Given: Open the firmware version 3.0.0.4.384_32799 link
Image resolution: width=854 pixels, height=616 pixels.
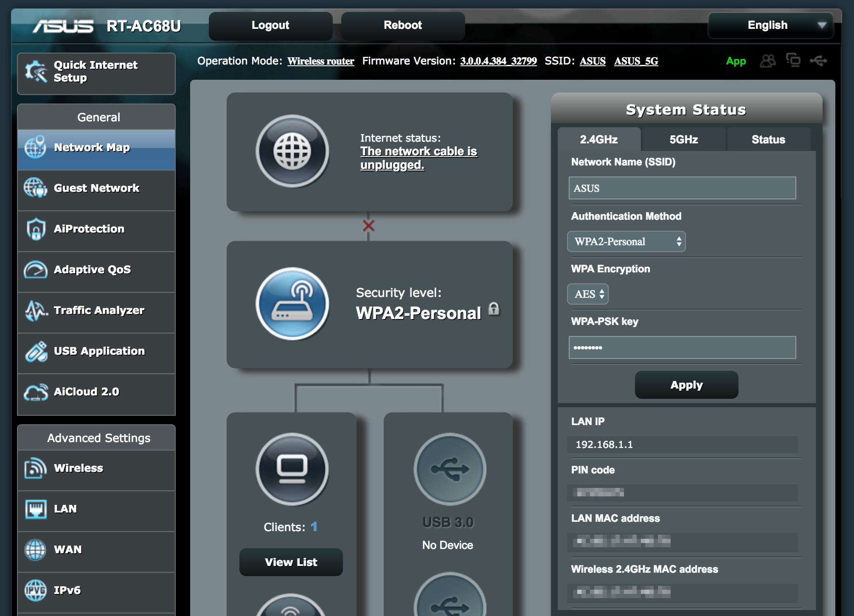Looking at the screenshot, I should (x=498, y=61).
